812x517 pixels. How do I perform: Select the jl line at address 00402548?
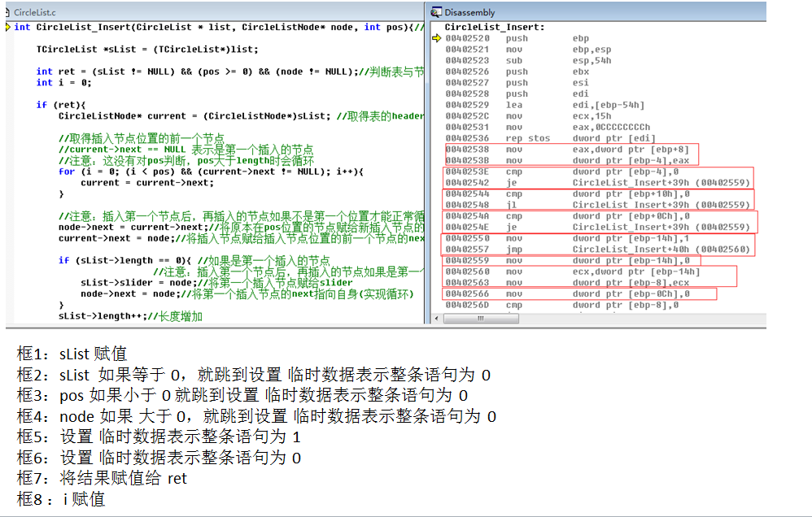[x=597, y=205]
